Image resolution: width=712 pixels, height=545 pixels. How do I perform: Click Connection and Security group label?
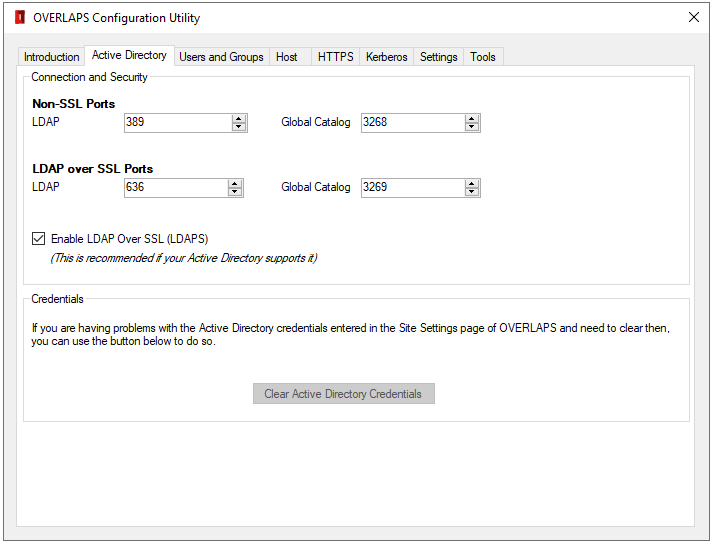pyautogui.click(x=89, y=77)
